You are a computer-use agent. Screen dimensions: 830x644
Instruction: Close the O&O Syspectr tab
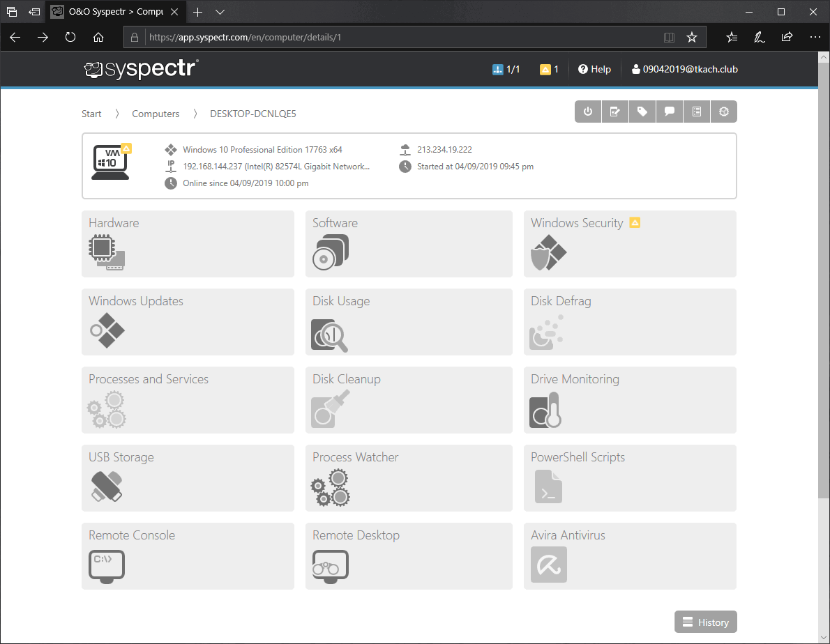click(174, 12)
